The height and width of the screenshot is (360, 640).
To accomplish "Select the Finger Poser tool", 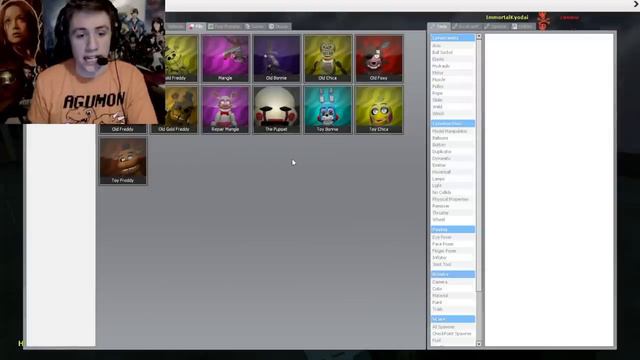I will tap(453, 251).
